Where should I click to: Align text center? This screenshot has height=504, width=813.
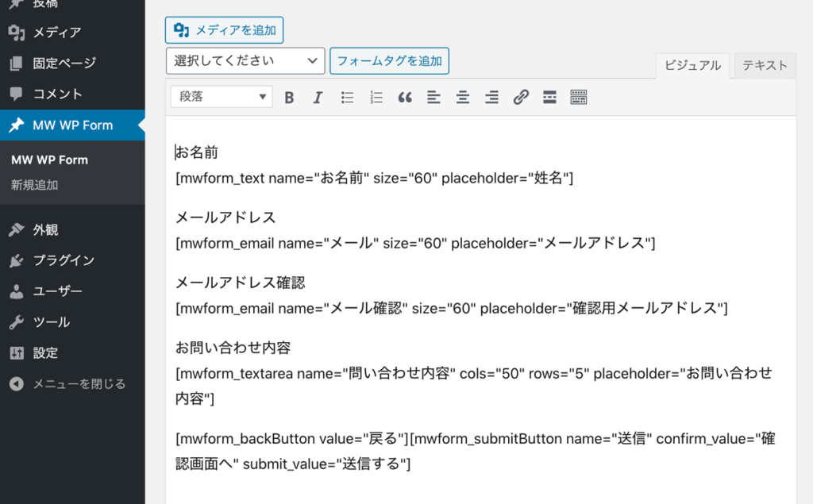point(463,98)
